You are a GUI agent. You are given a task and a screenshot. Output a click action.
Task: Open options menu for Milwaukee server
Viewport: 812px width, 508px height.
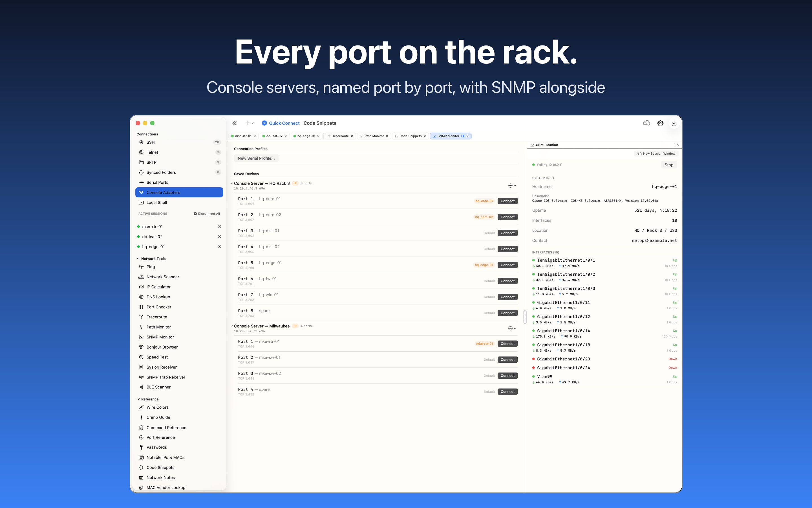(512, 329)
